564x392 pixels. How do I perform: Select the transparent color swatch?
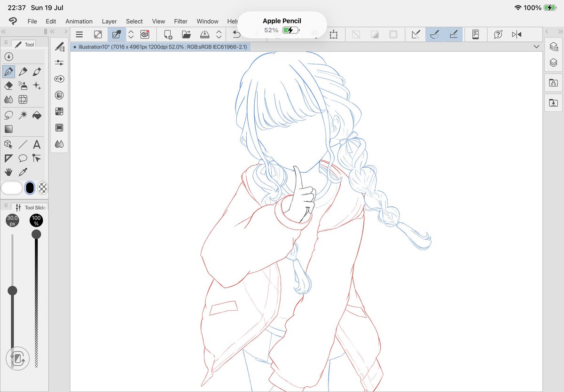tap(43, 188)
